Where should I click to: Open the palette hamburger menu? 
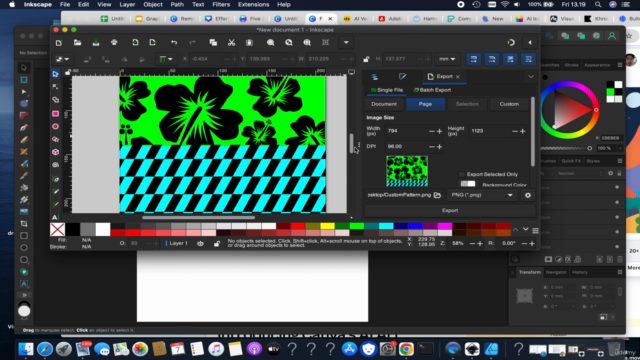tap(536, 231)
